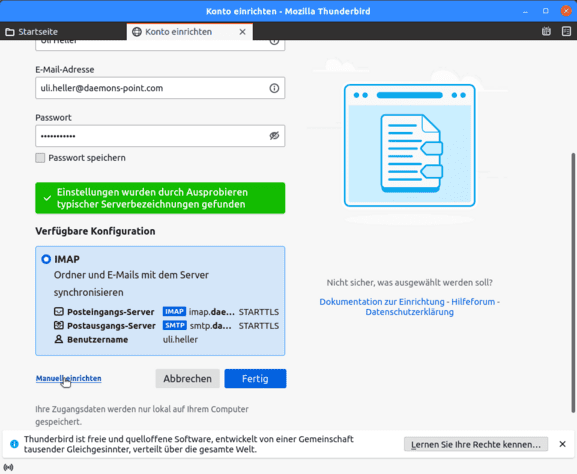Minimize the Thunderbird window

(x=525, y=11)
